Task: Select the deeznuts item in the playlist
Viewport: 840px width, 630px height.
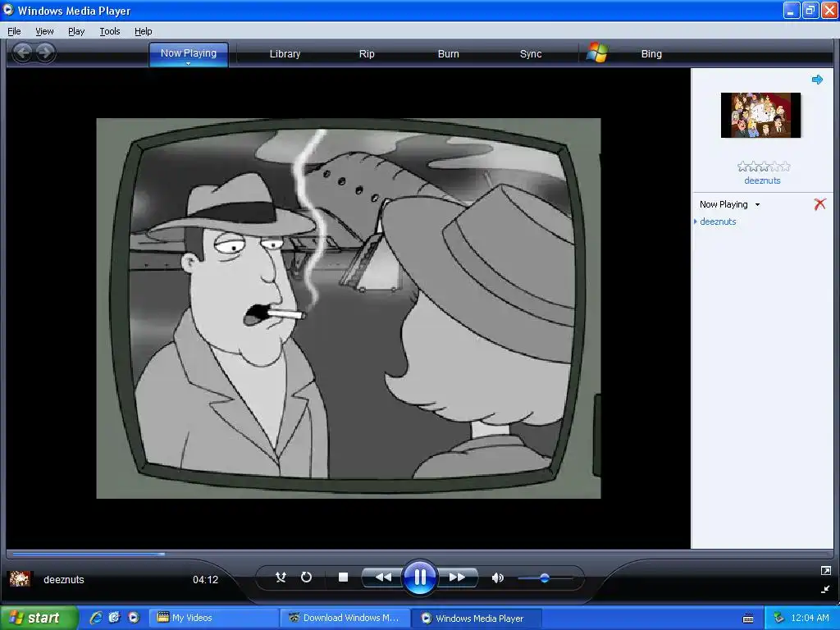Action: point(718,221)
